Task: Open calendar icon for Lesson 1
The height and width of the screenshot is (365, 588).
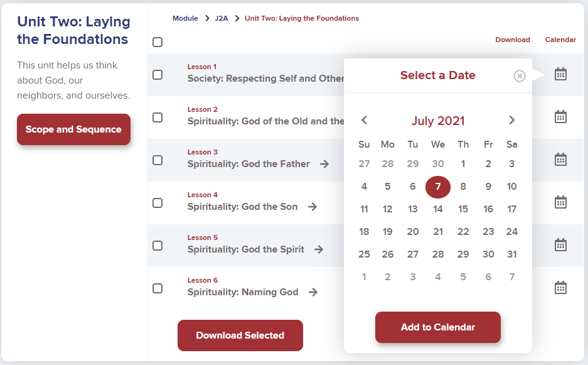Action: 560,74
